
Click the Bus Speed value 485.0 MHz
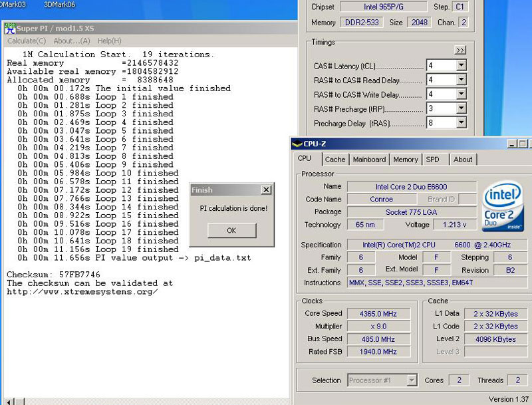(378, 339)
